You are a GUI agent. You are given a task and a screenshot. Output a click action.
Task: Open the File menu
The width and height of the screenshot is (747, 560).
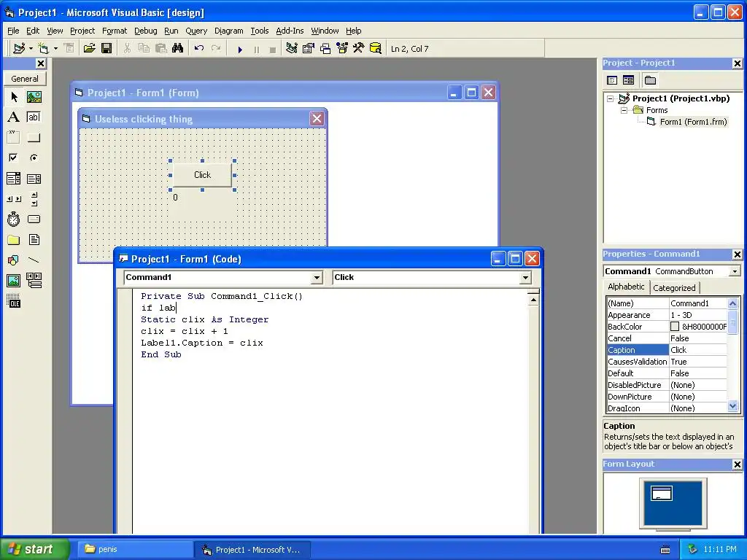[13, 31]
